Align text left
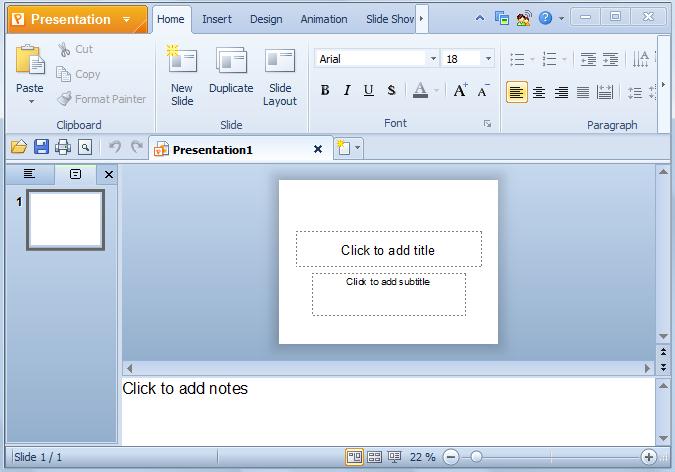Viewport: 675px width, 472px height. coord(517,92)
